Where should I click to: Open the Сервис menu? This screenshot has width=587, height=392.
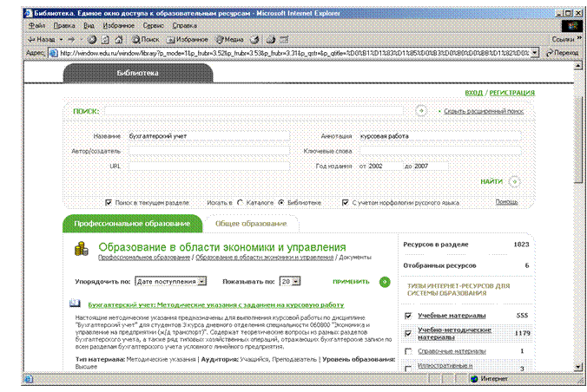[x=153, y=25]
